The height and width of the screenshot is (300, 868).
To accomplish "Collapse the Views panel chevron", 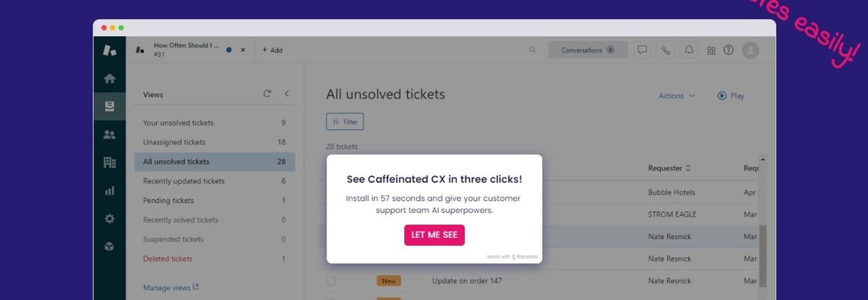I will tap(287, 93).
